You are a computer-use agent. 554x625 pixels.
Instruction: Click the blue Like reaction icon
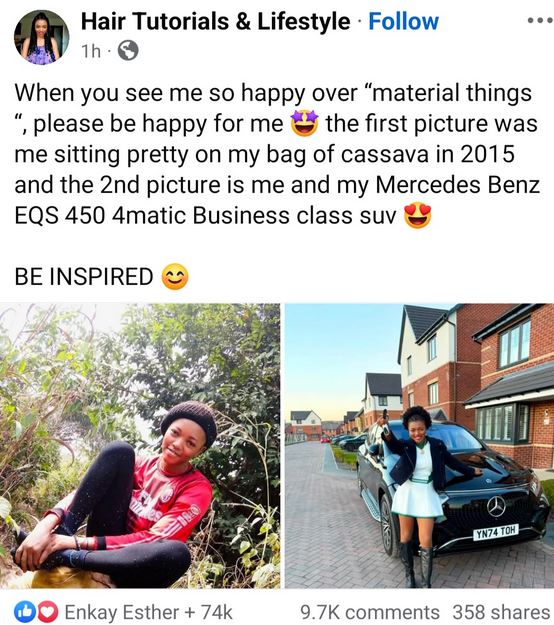(x=24, y=612)
